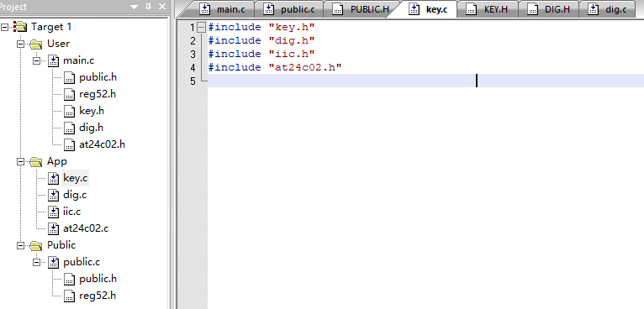Screen dimensions: 644x309
Task: Collapse the App folder group
Action: [x=20, y=162]
